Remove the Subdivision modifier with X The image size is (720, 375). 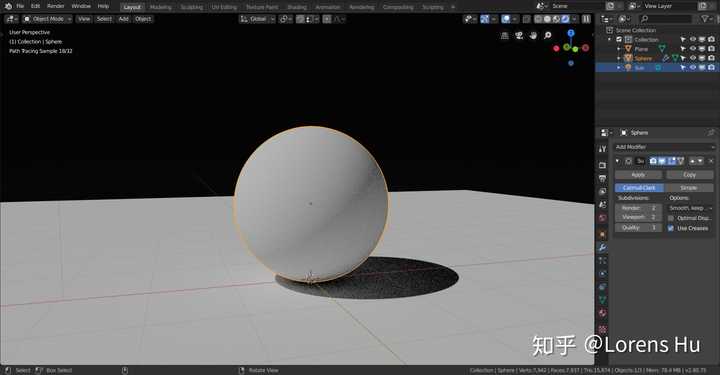pyautogui.click(x=711, y=161)
